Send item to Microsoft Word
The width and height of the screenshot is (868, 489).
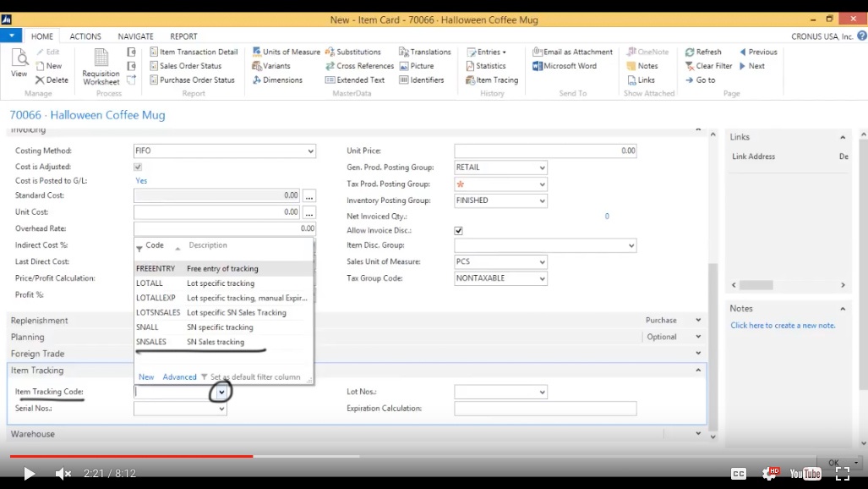pos(565,66)
